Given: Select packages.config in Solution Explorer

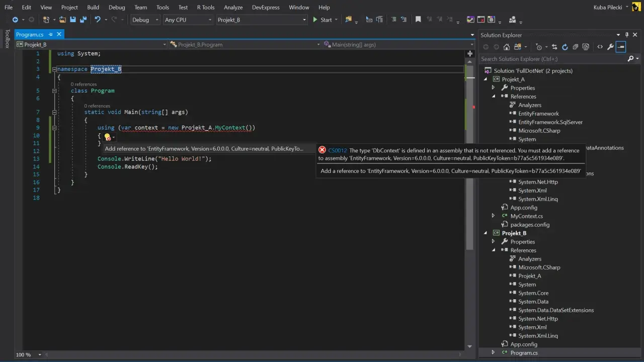Looking at the screenshot, I should (530, 224).
